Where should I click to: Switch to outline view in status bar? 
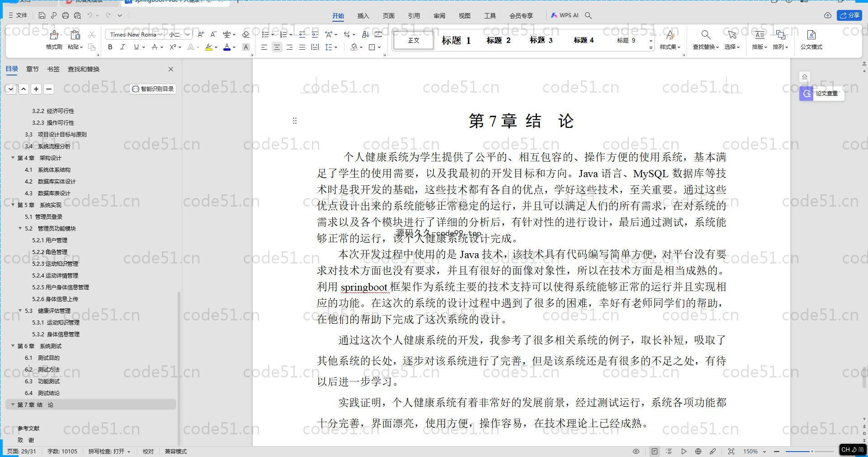click(x=669, y=451)
